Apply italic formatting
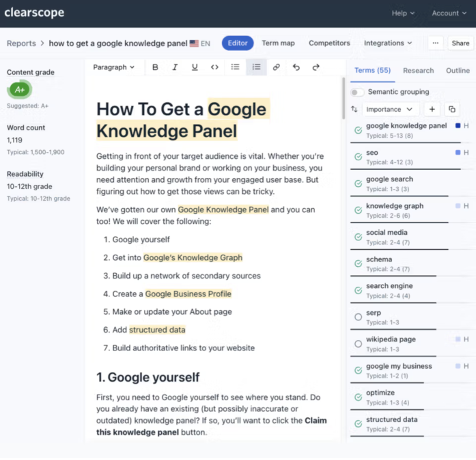 coord(175,67)
